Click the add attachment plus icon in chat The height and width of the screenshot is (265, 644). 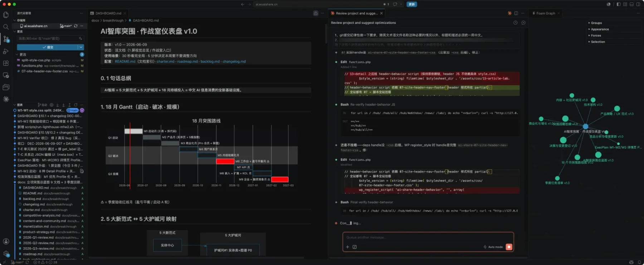347,247
